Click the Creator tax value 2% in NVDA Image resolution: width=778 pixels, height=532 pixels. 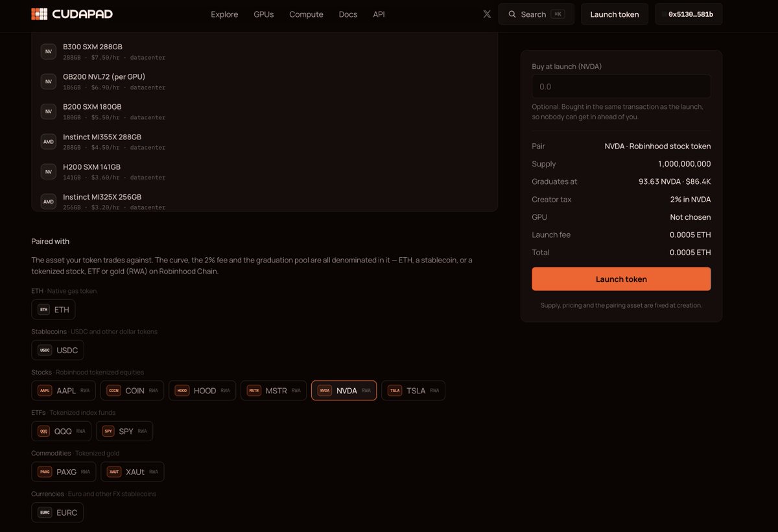pos(690,200)
